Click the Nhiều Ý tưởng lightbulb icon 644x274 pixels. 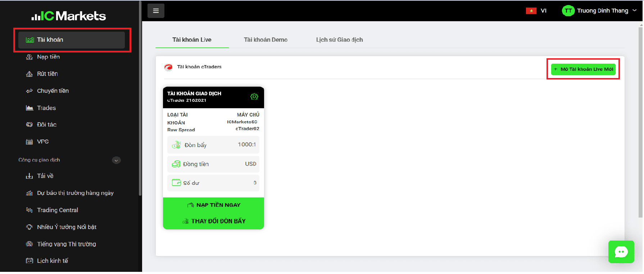coord(30,227)
